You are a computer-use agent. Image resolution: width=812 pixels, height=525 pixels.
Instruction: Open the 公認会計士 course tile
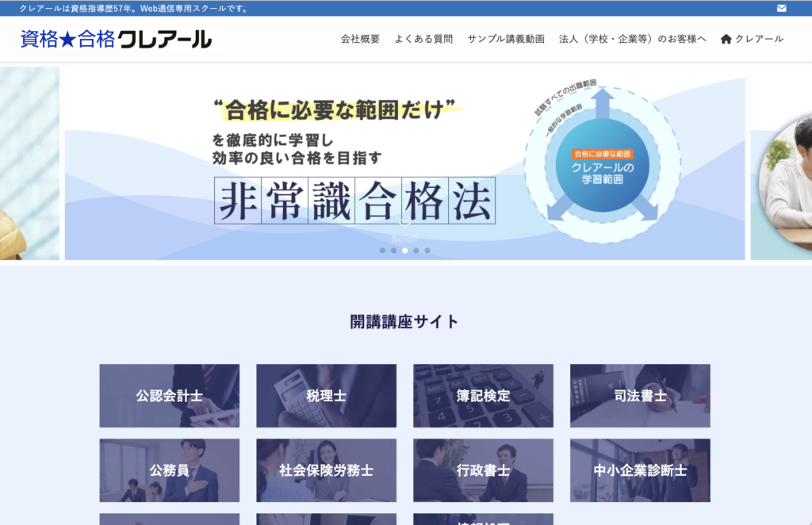pos(169,396)
